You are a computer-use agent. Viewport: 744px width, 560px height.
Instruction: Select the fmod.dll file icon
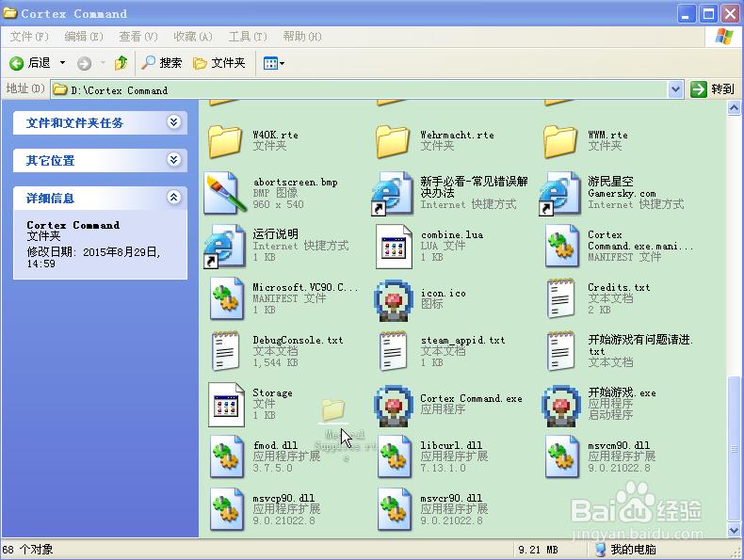click(x=226, y=456)
